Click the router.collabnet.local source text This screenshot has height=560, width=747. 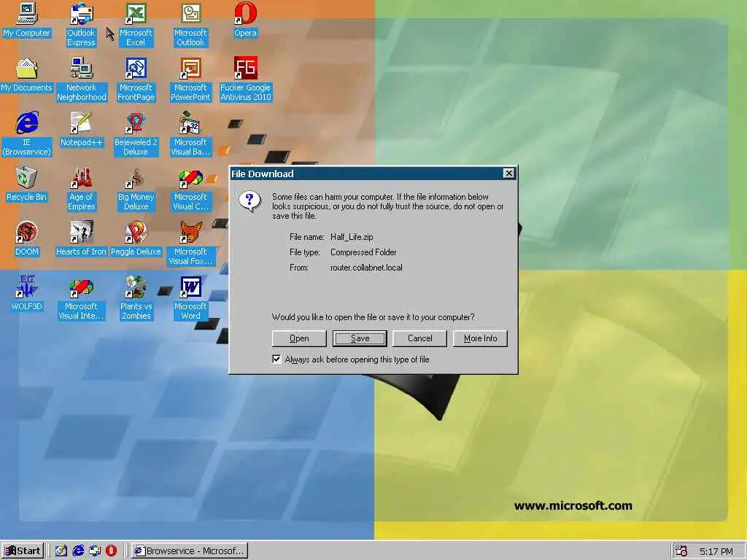pyautogui.click(x=366, y=268)
